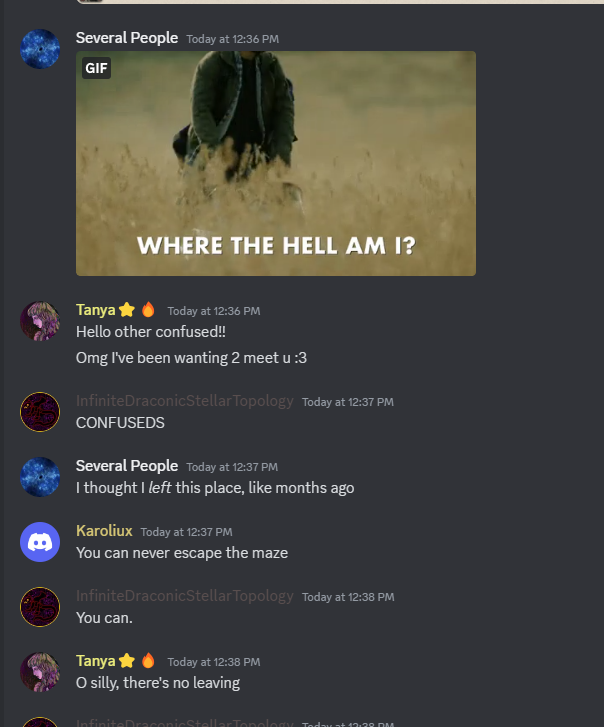Select the message "You can never escape the maze"

pyautogui.click(x=182, y=553)
